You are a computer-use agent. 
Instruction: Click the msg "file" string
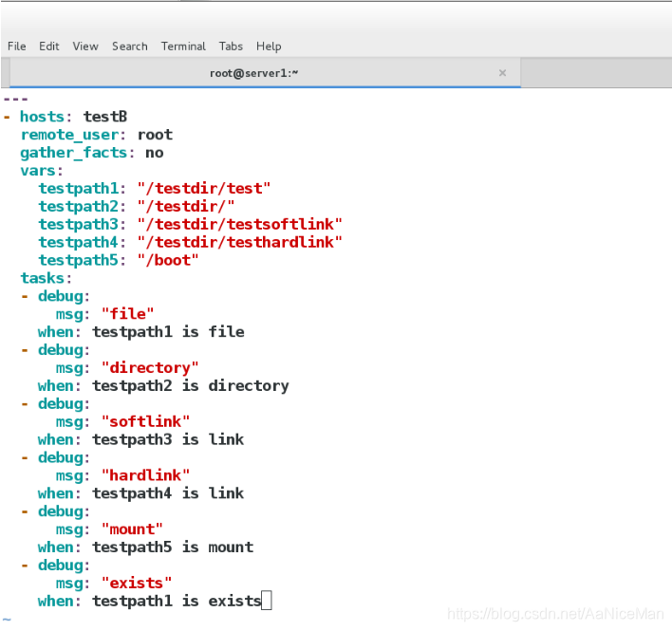coord(127,314)
